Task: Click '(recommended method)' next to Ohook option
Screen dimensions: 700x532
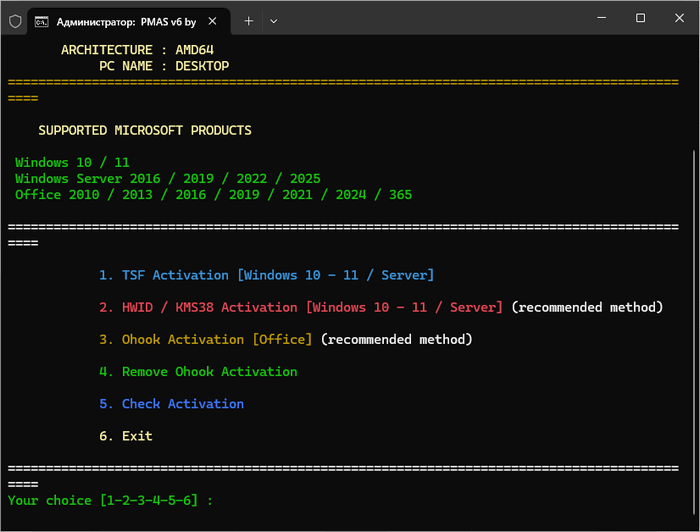Action: click(396, 339)
